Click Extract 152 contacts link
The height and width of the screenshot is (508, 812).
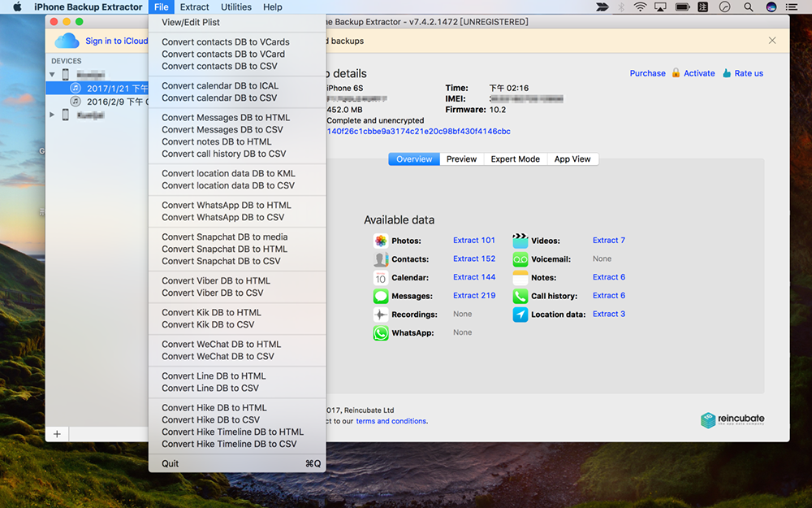pyautogui.click(x=474, y=258)
